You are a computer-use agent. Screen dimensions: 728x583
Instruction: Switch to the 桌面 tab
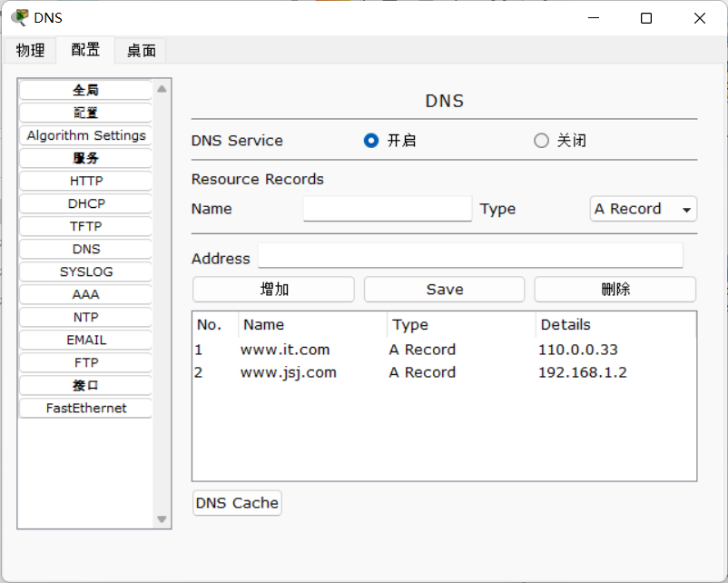141,51
